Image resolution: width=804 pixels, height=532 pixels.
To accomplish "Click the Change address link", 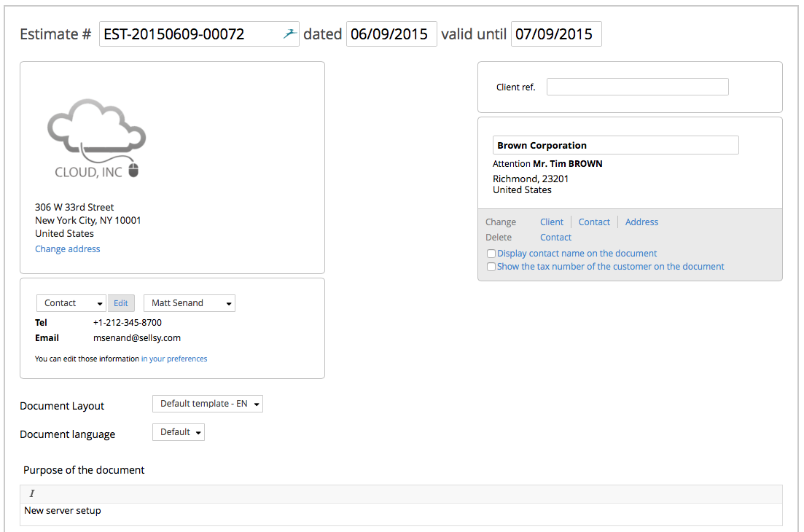I will point(68,249).
